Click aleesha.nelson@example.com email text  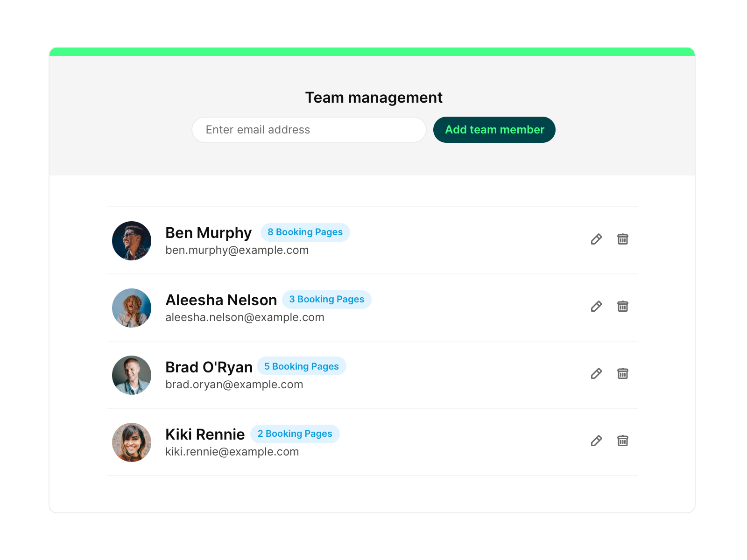(x=245, y=317)
